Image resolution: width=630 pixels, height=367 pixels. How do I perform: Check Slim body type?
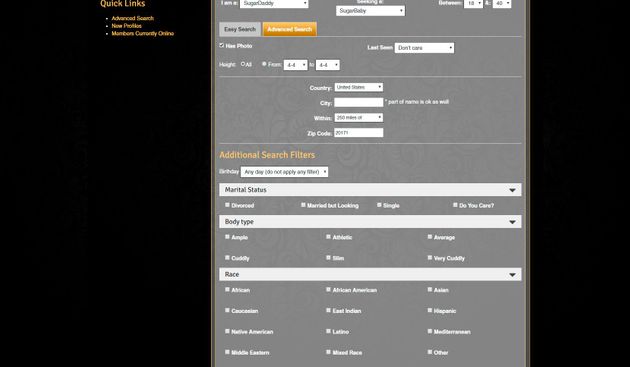(328, 258)
